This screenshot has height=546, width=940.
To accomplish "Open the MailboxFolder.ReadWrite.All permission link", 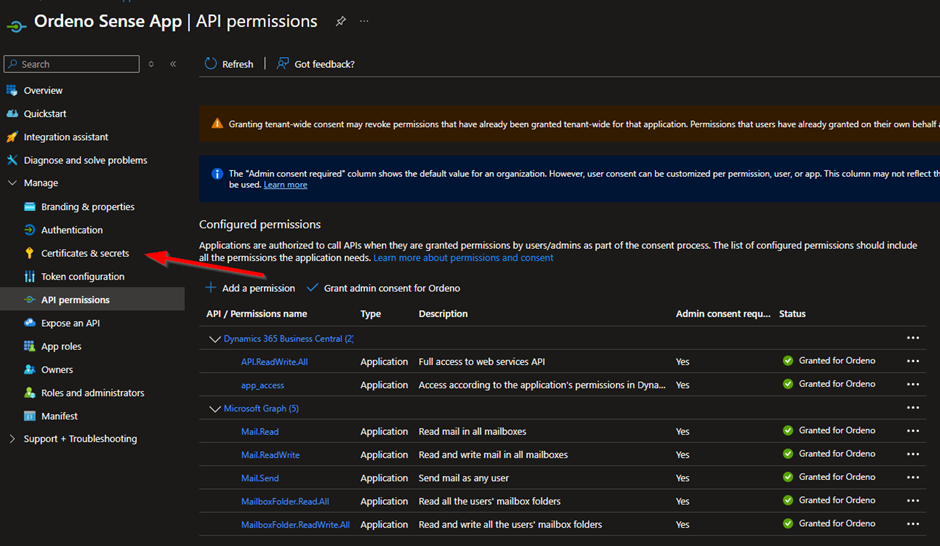I will tap(295, 524).
